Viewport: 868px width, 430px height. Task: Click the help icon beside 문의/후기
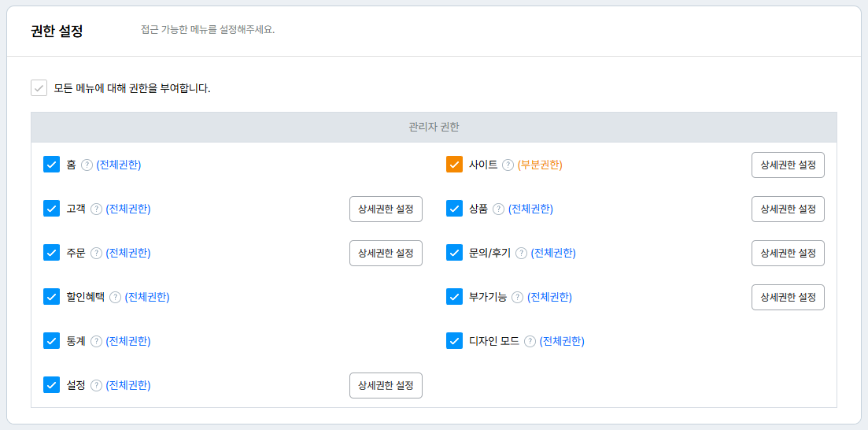click(522, 253)
